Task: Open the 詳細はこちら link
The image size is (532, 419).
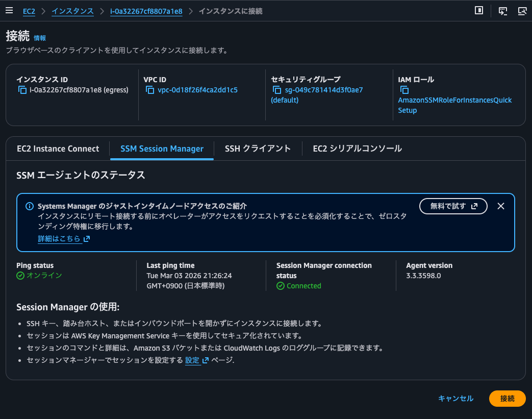Action: pyautogui.click(x=60, y=238)
